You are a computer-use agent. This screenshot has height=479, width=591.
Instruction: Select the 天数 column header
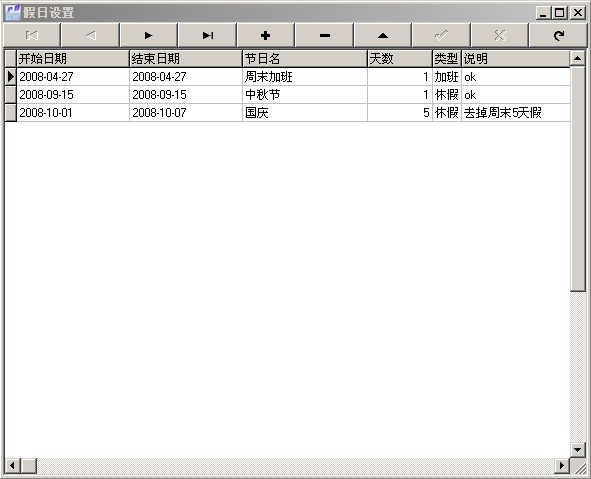click(400, 59)
